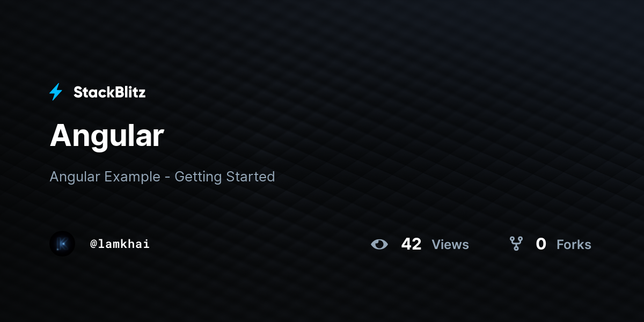Click the Forks label
Screen dimensions: 644x322
(574, 245)
